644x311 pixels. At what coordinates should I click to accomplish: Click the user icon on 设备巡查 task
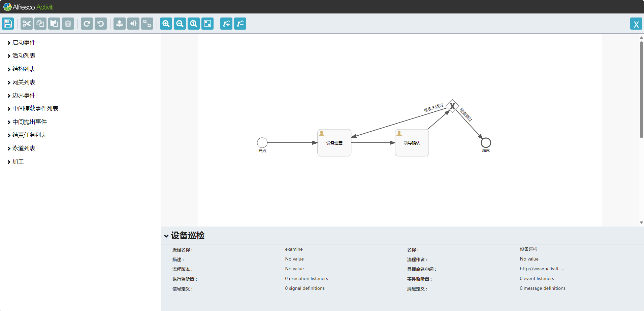point(322,133)
